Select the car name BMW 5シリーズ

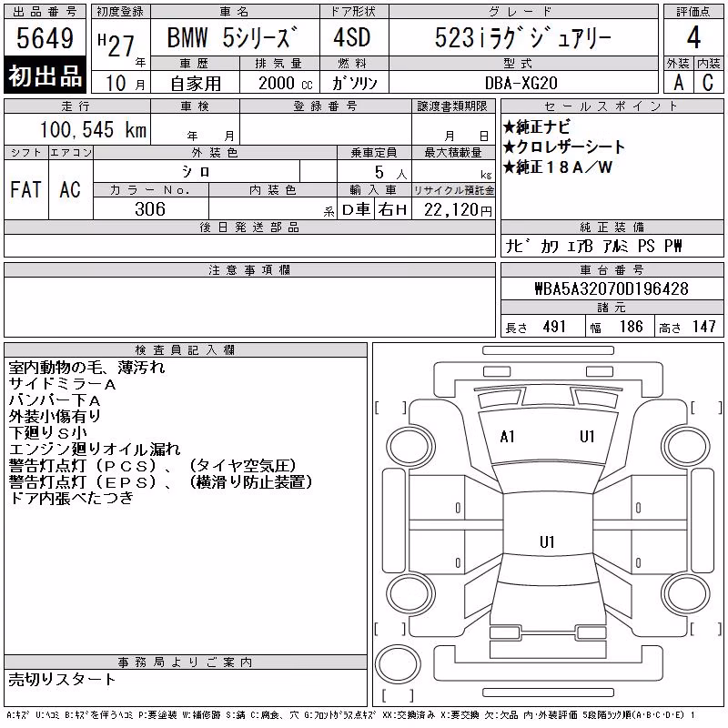coord(232,37)
